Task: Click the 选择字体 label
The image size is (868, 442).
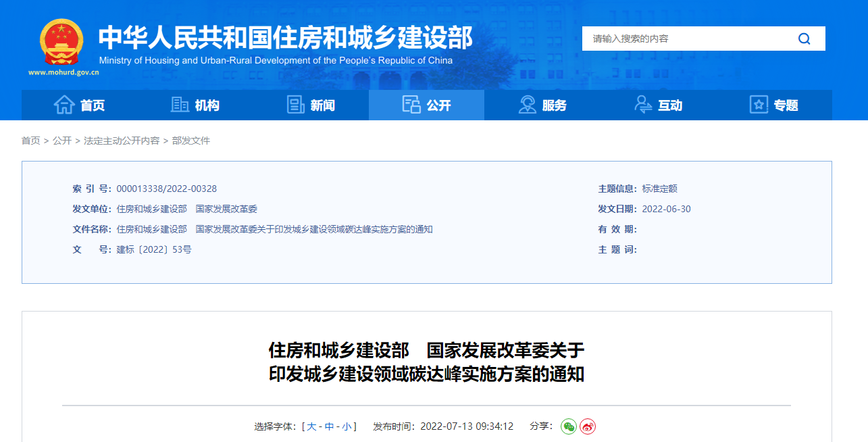Action: (276, 426)
